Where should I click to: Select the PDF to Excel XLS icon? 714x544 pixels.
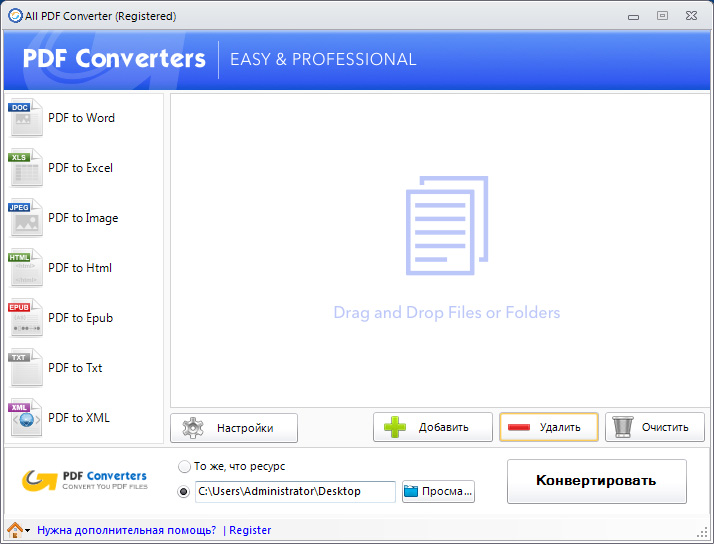tap(26, 168)
